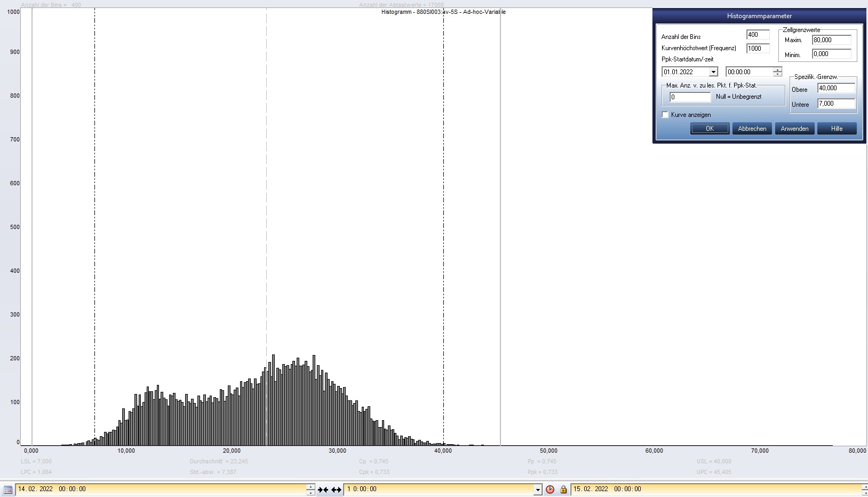Screen dimensions: 868x497
Task: Click the Anzahl der Bins input field
Action: pos(758,35)
